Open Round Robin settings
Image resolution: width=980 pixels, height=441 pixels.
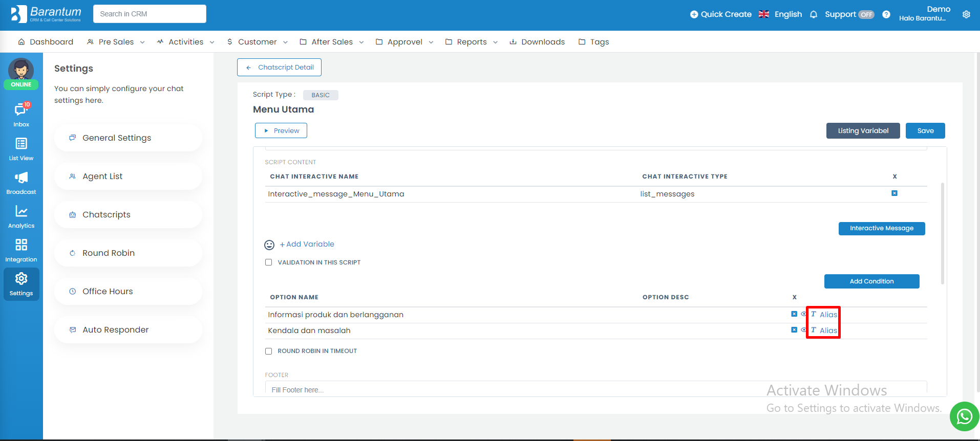coord(128,253)
